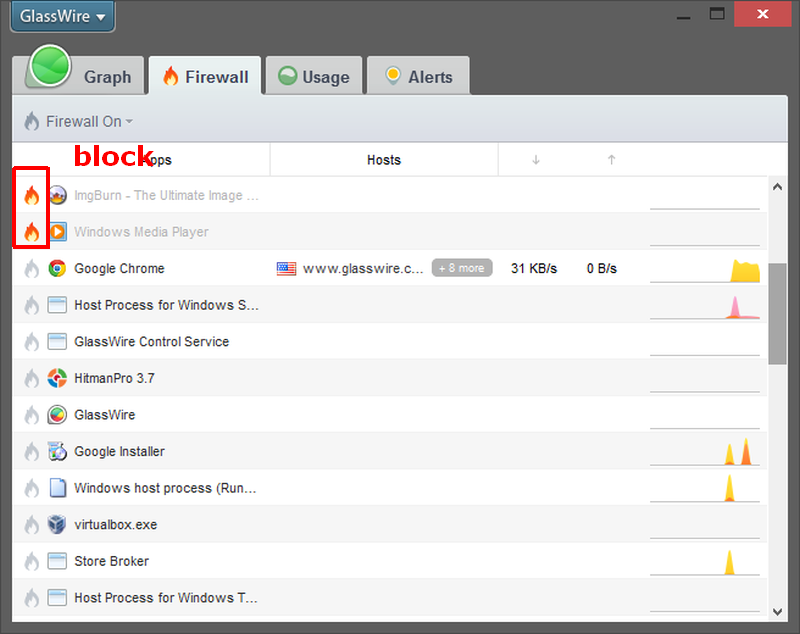The width and height of the screenshot is (800, 634).
Task: Switch to the Usage tab
Action: [314, 77]
